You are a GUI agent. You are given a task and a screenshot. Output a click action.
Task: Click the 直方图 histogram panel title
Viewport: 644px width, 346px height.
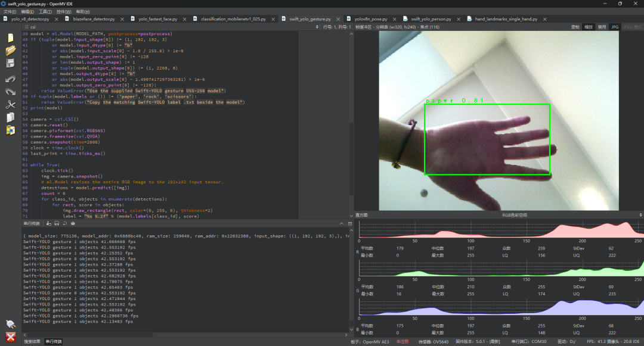pyautogui.click(x=361, y=215)
